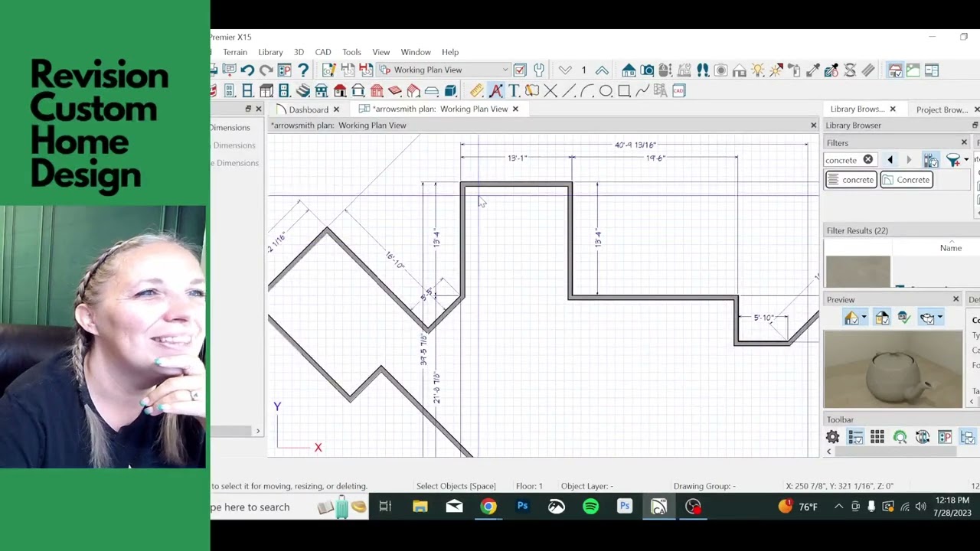
Task: Click the grid view icon in Toolbar panel
Action: [x=877, y=437]
